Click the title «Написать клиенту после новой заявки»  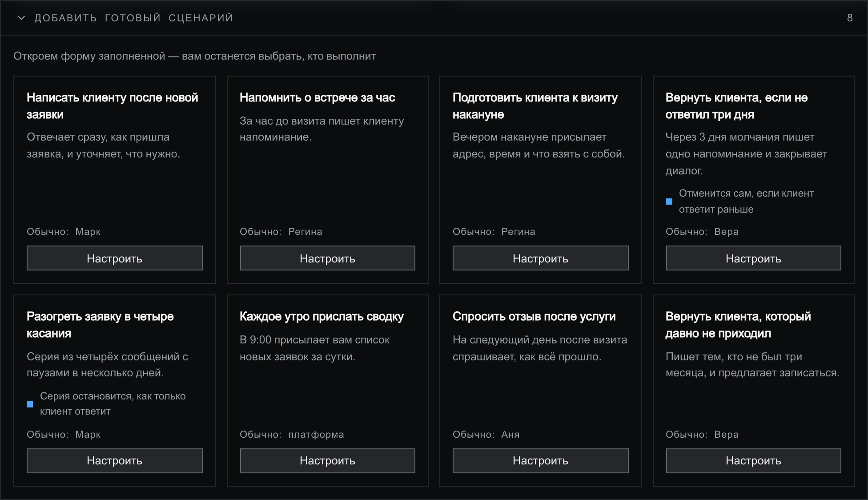pyautogui.click(x=113, y=106)
